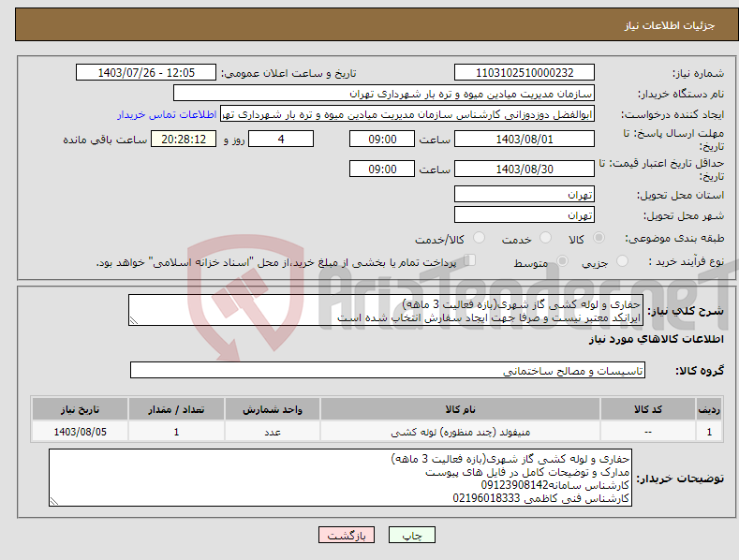Screen dimensions: 739x560
Task: Grab the resize handle of the need description box
Action: (134, 320)
